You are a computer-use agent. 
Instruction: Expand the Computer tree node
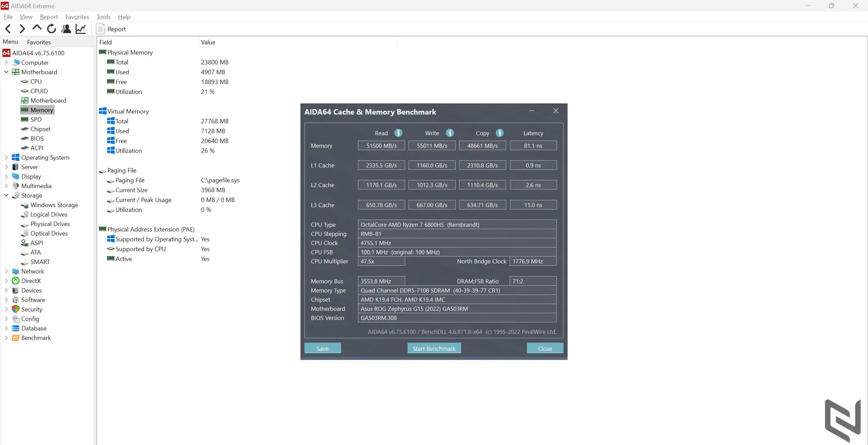(6, 62)
